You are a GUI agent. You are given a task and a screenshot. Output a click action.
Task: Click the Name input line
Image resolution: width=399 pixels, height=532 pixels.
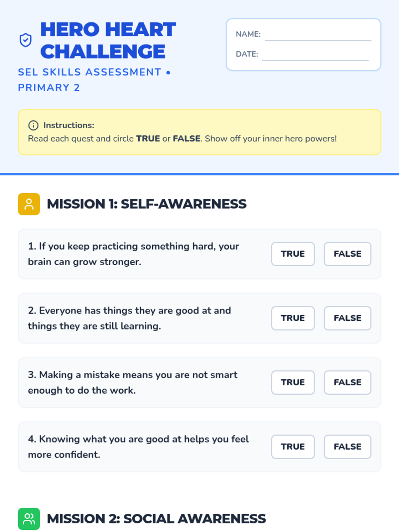pos(318,35)
